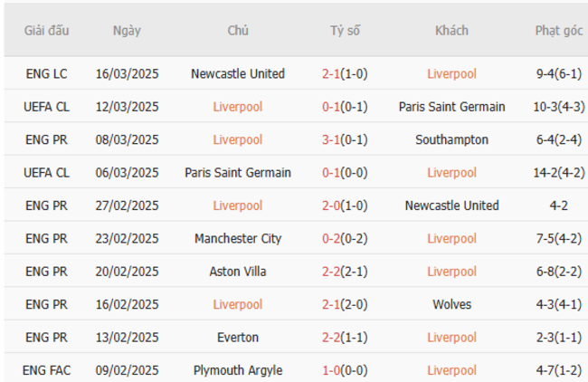Select the "Phạt góc" column header
Image resolution: width=588 pixels, height=382 pixels.
coord(558,31)
